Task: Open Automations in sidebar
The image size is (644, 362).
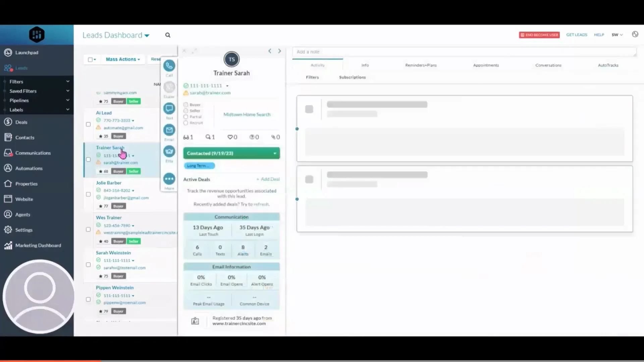Action: coord(29,168)
